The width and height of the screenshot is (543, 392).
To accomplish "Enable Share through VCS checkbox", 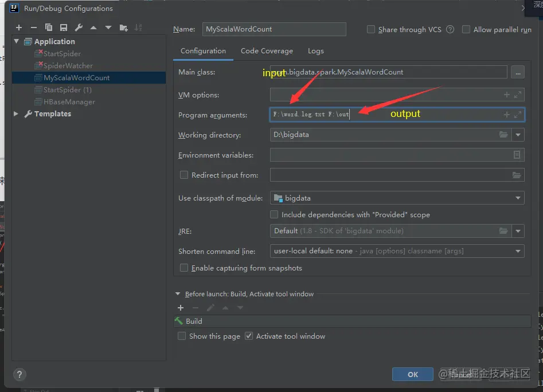I will tap(371, 29).
